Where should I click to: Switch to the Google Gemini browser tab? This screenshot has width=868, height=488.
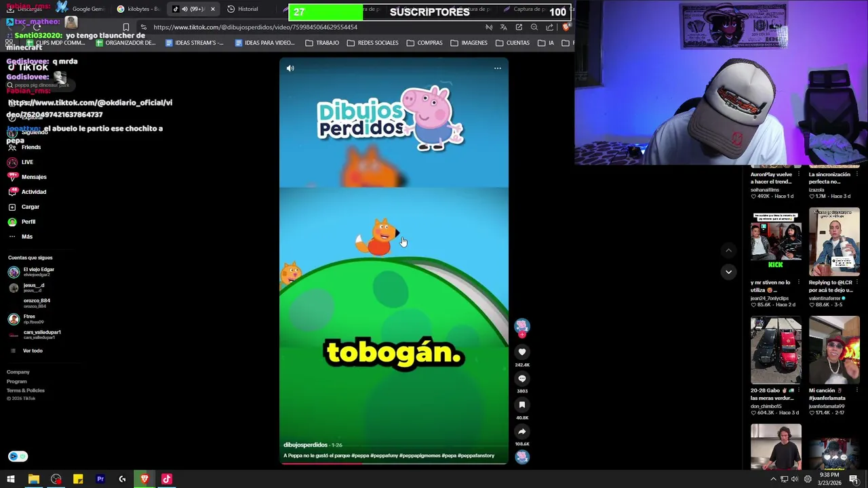pyautogui.click(x=81, y=9)
